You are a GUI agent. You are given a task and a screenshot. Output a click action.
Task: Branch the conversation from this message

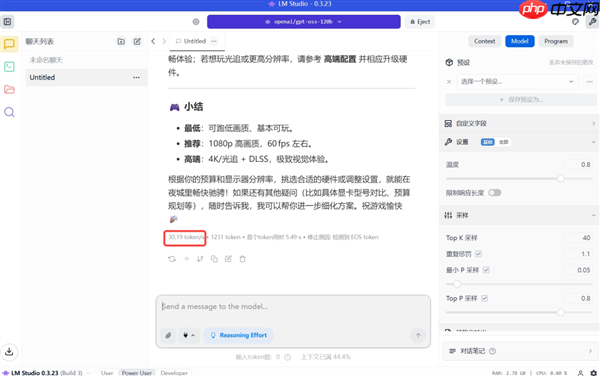tap(200, 259)
